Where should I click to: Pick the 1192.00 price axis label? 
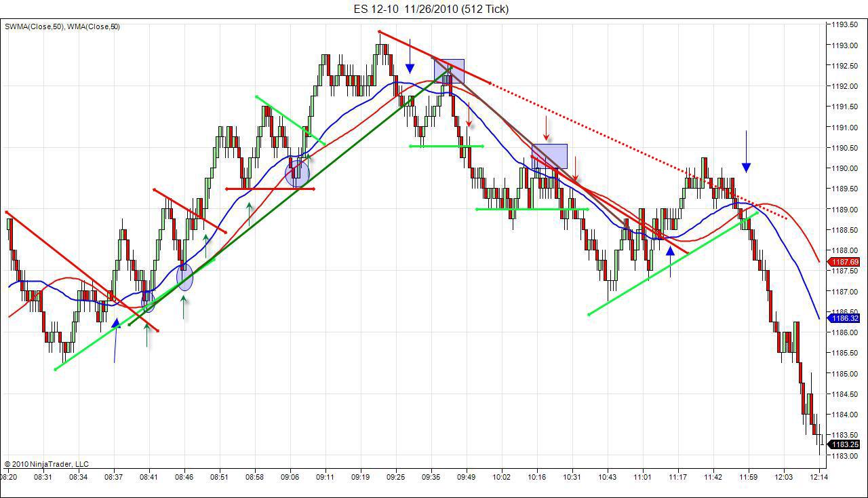tap(845, 86)
